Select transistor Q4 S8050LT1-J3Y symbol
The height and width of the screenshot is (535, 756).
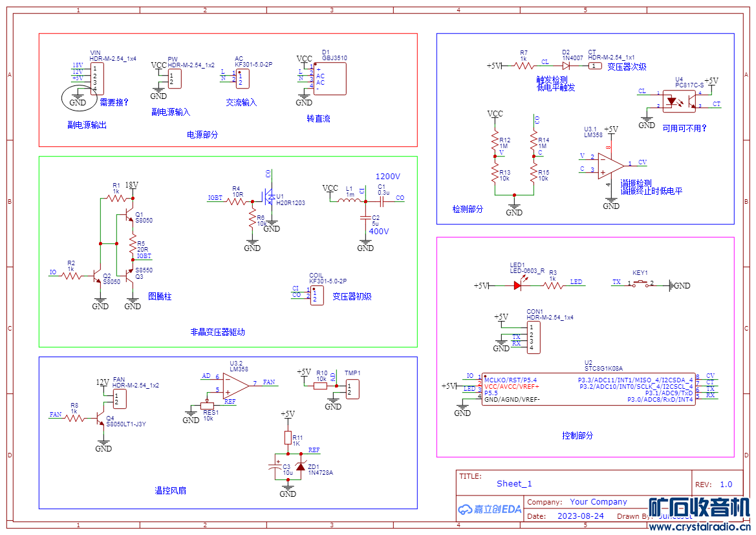point(100,419)
